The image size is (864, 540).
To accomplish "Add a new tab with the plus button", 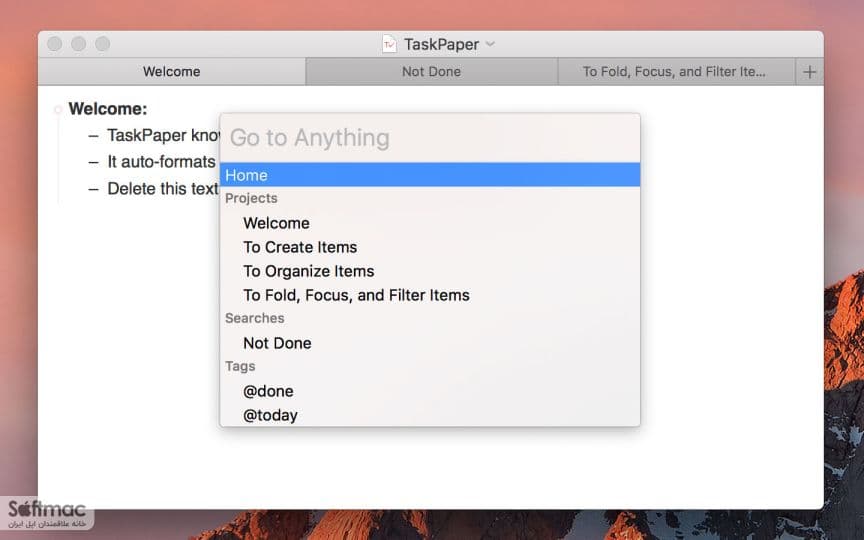I will pos(809,72).
